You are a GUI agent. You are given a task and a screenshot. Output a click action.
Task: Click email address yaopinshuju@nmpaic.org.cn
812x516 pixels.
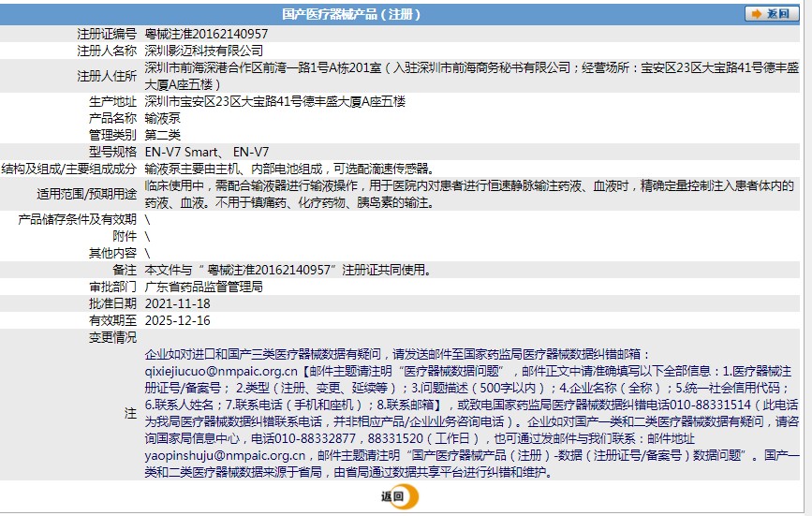tap(226, 455)
